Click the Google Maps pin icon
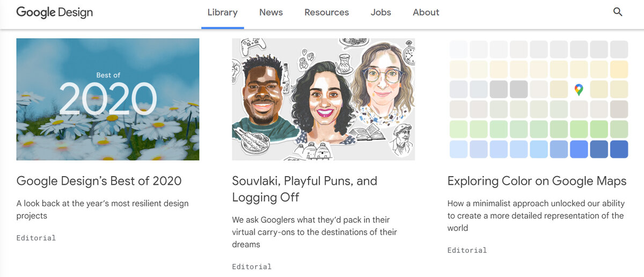This screenshot has height=277, width=644. (579, 90)
